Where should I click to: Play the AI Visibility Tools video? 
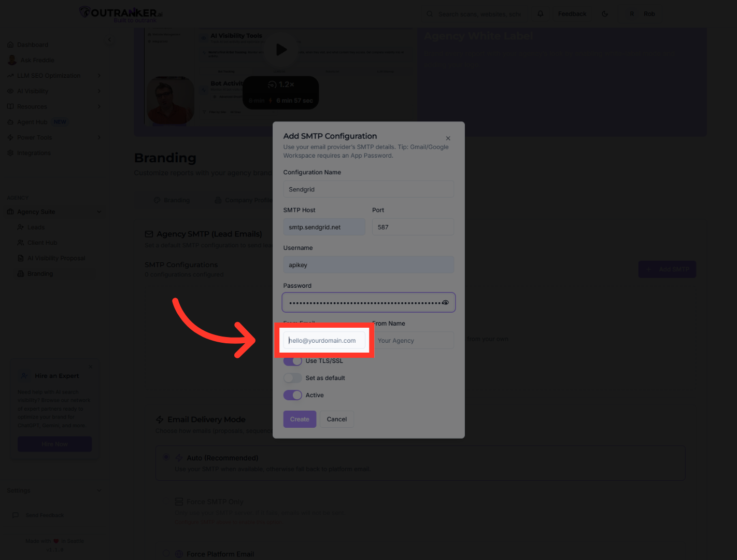point(281,50)
